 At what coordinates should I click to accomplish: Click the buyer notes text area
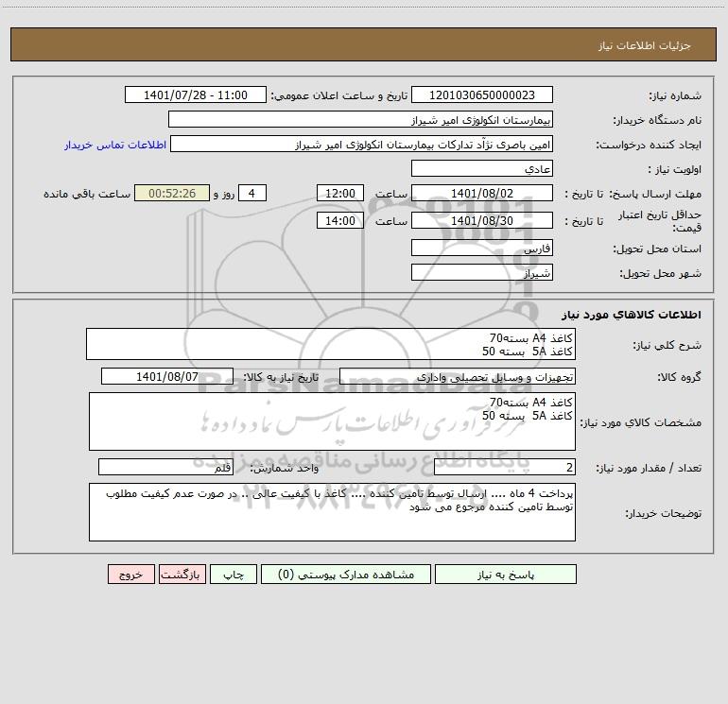tap(332, 512)
